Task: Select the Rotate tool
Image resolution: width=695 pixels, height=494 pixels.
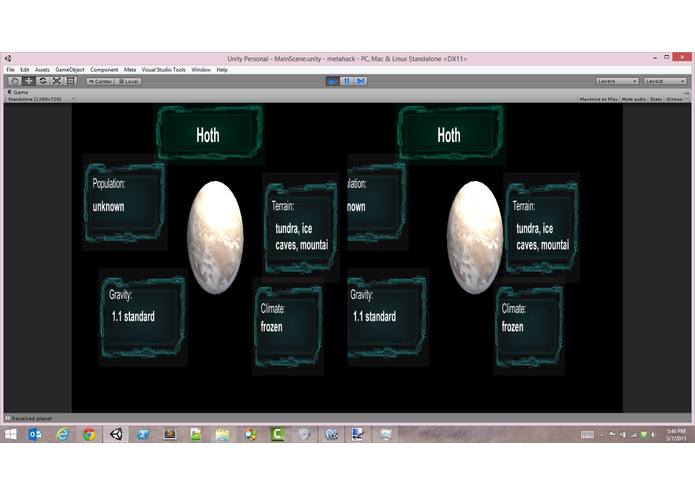Action: tap(43, 81)
